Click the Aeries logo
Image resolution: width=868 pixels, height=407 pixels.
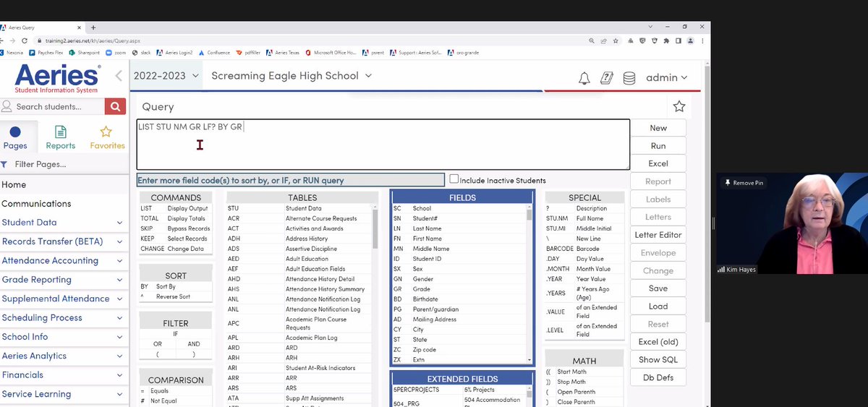click(x=56, y=78)
